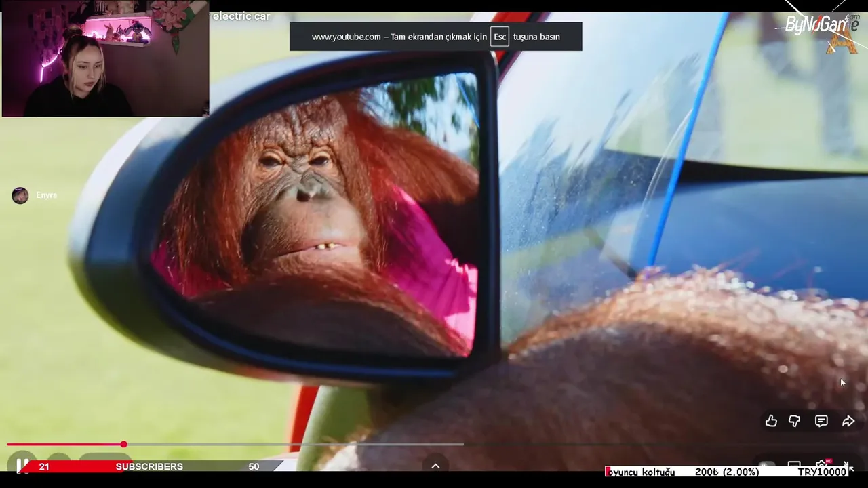
Task: Click the red playhead scrubber dot
Action: click(123, 445)
